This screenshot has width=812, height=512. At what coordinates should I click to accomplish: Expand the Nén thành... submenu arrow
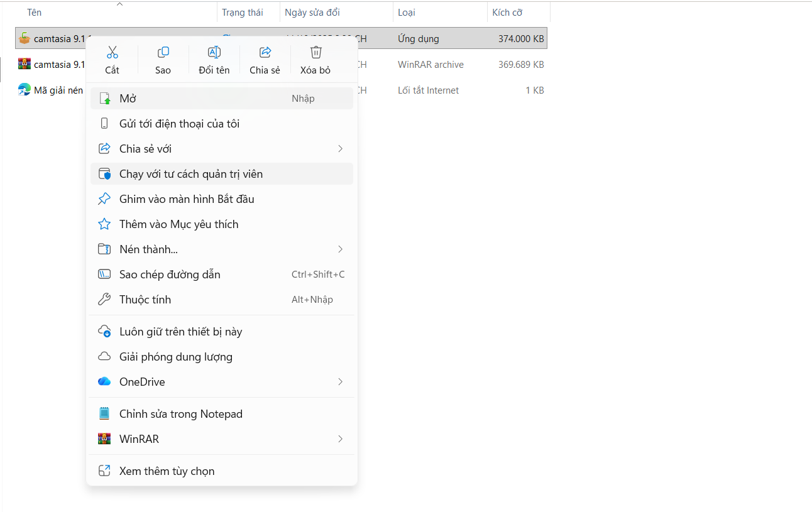tap(340, 249)
